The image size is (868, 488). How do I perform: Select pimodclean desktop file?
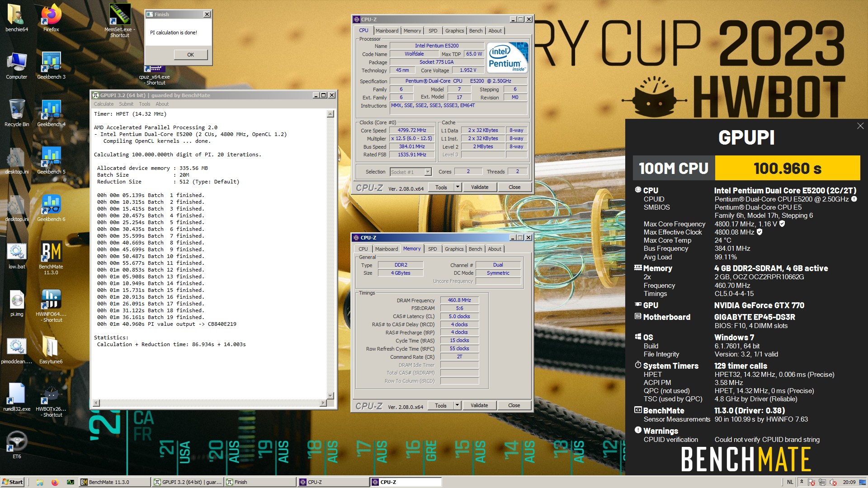tap(17, 350)
